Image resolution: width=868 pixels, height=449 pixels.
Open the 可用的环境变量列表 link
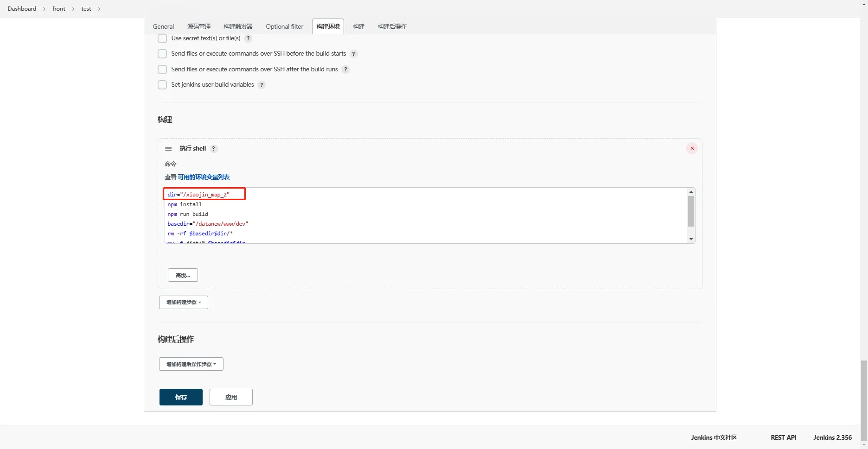coord(204,177)
